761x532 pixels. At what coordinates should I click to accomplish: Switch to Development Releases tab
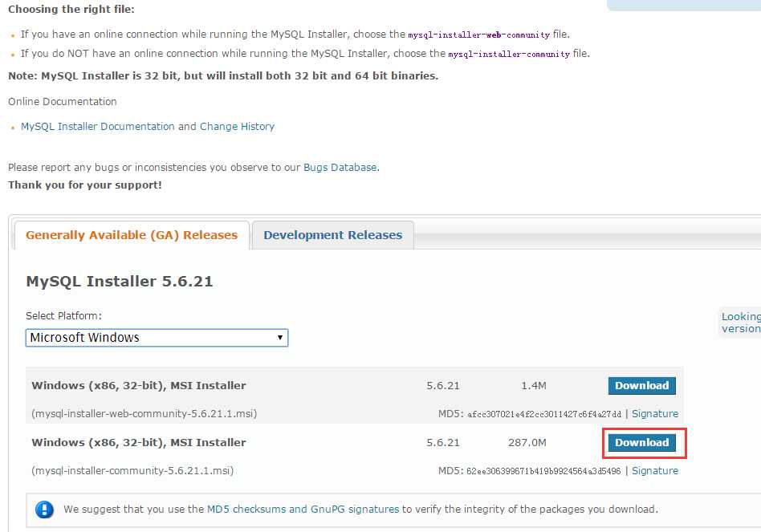(x=333, y=235)
